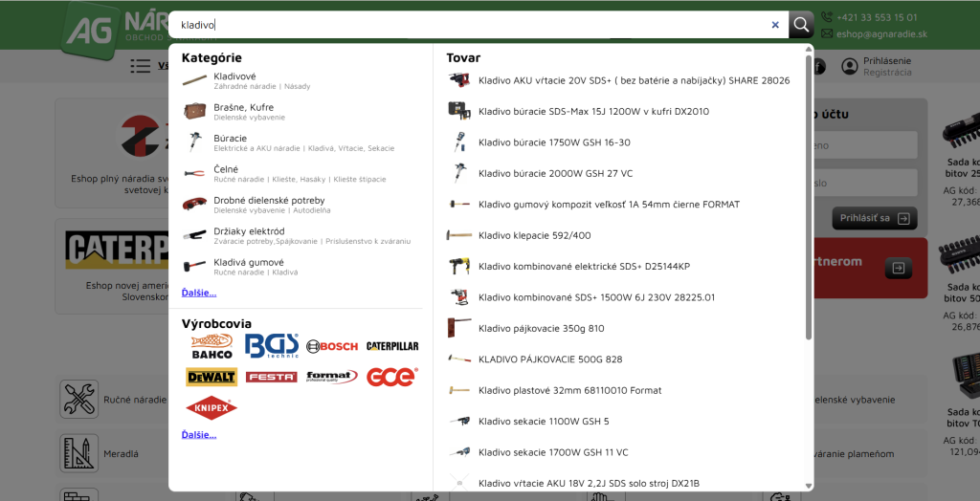The image size is (980, 501).
Task: Choose the GCE manufacturer logo
Action: (391, 377)
